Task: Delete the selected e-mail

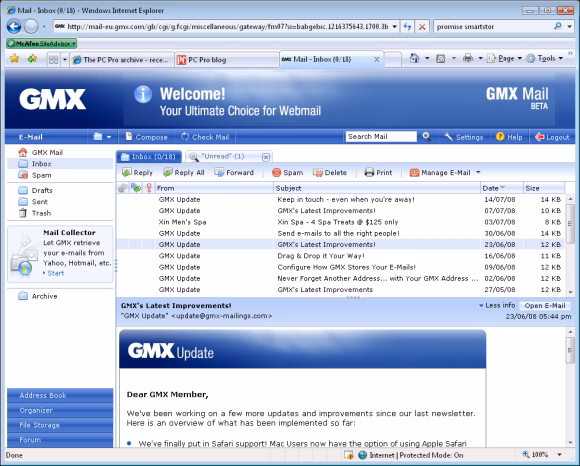Action: pos(330,172)
